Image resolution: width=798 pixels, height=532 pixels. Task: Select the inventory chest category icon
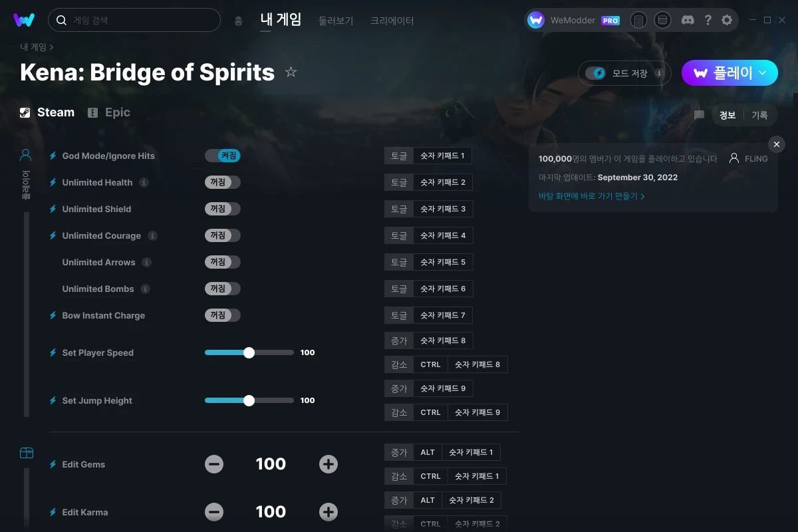coord(26,453)
